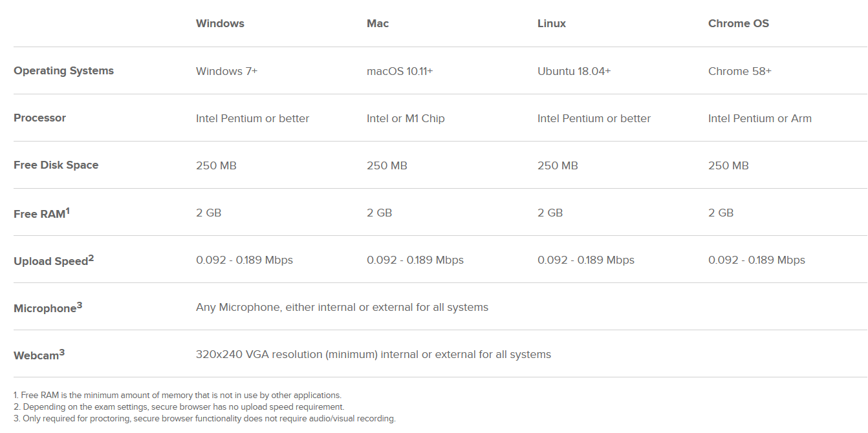868x433 pixels.
Task: Click the Mac column header
Action: click(378, 23)
